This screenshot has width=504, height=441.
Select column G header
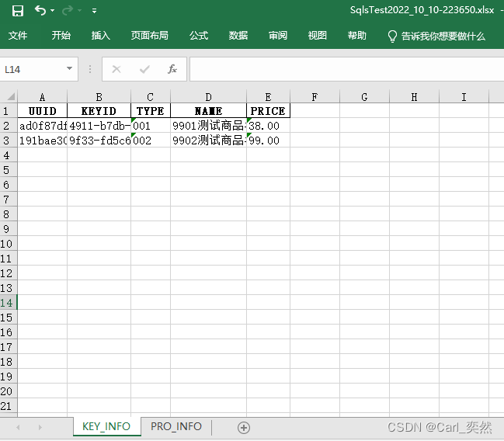point(364,97)
